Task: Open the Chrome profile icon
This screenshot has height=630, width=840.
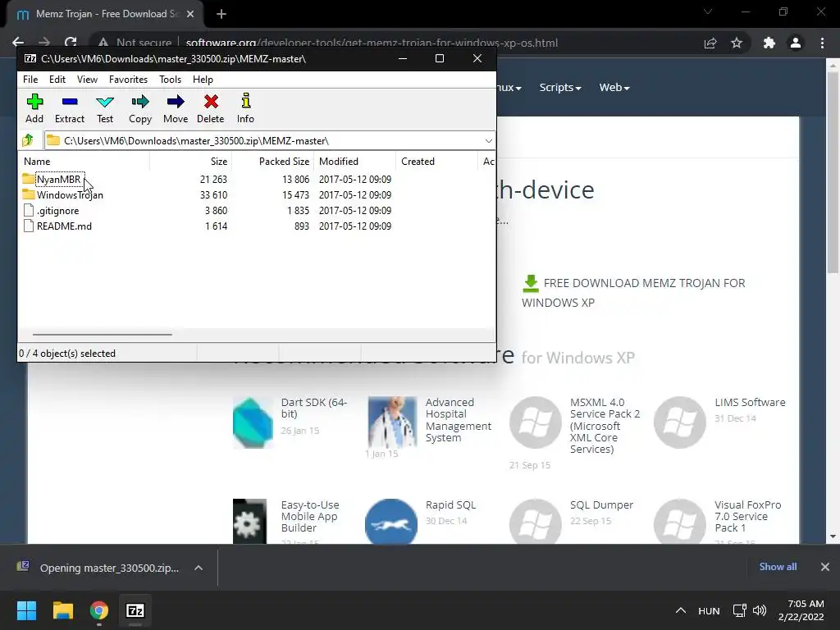Action: click(796, 43)
